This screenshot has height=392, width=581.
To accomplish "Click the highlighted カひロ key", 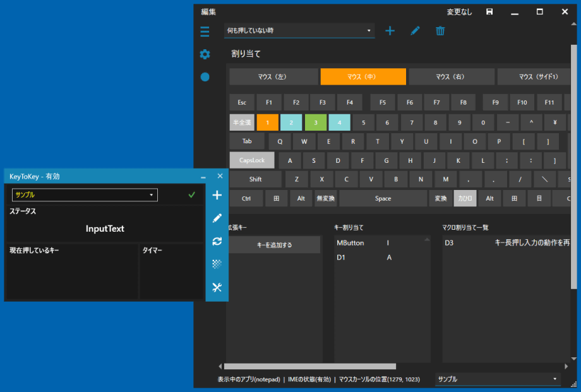I will tap(465, 199).
